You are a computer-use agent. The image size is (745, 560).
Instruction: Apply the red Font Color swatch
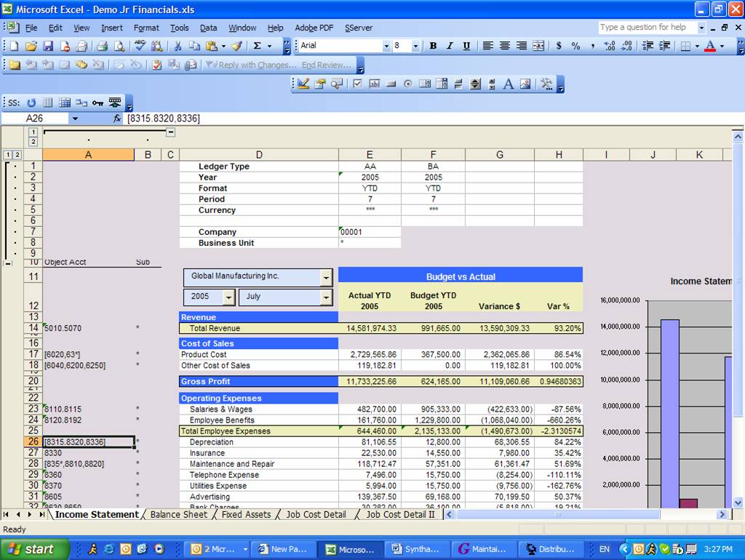pos(710,46)
